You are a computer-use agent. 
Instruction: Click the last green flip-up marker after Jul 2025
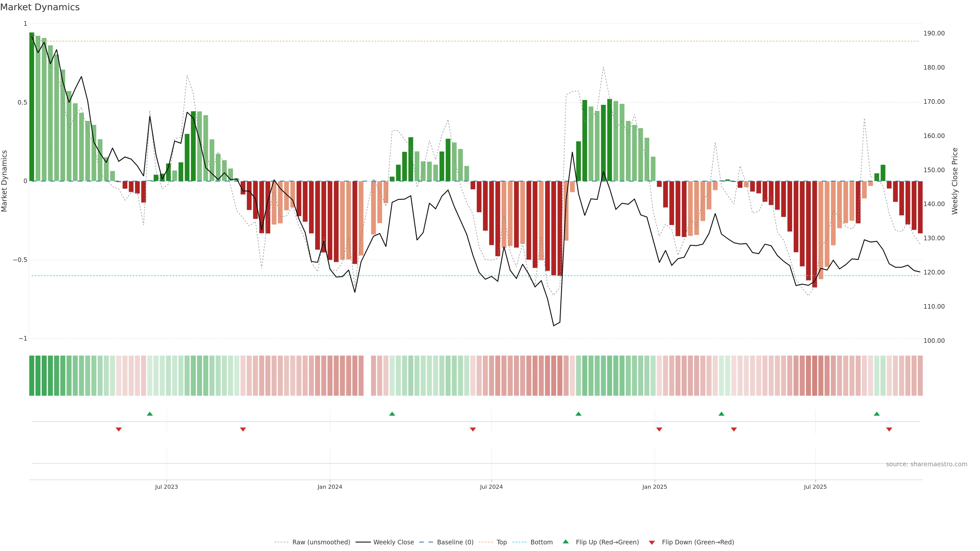pyautogui.click(x=877, y=414)
